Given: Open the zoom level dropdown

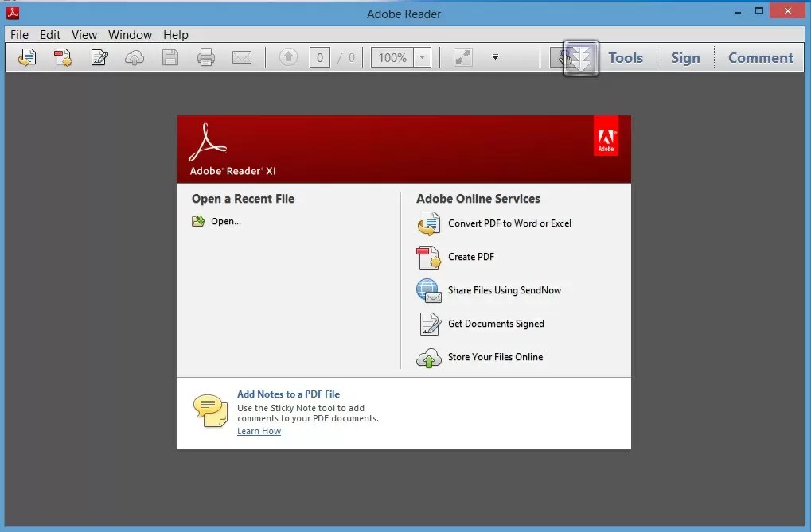Looking at the screenshot, I should click(421, 57).
